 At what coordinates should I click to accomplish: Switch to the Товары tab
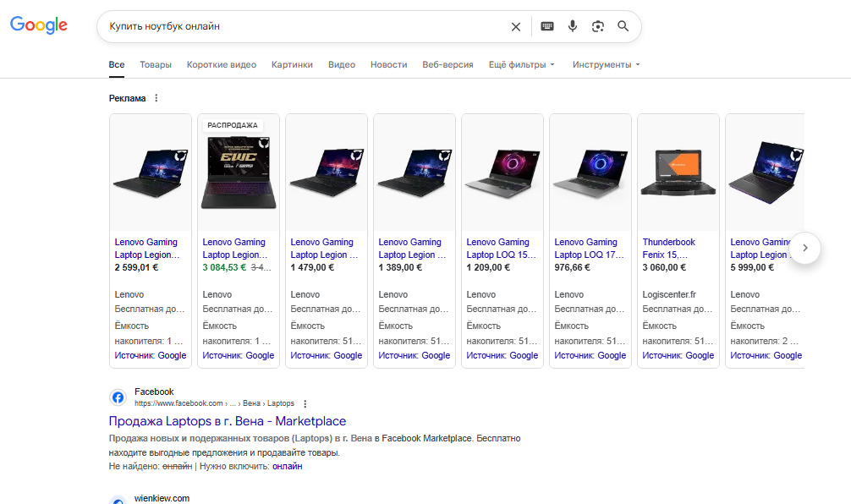156,64
